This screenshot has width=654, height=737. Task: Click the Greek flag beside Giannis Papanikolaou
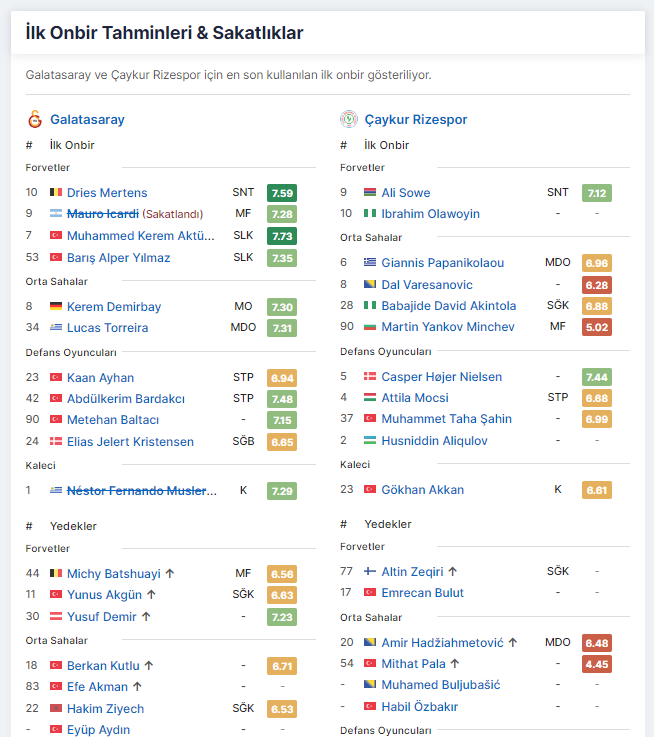click(x=370, y=262)
